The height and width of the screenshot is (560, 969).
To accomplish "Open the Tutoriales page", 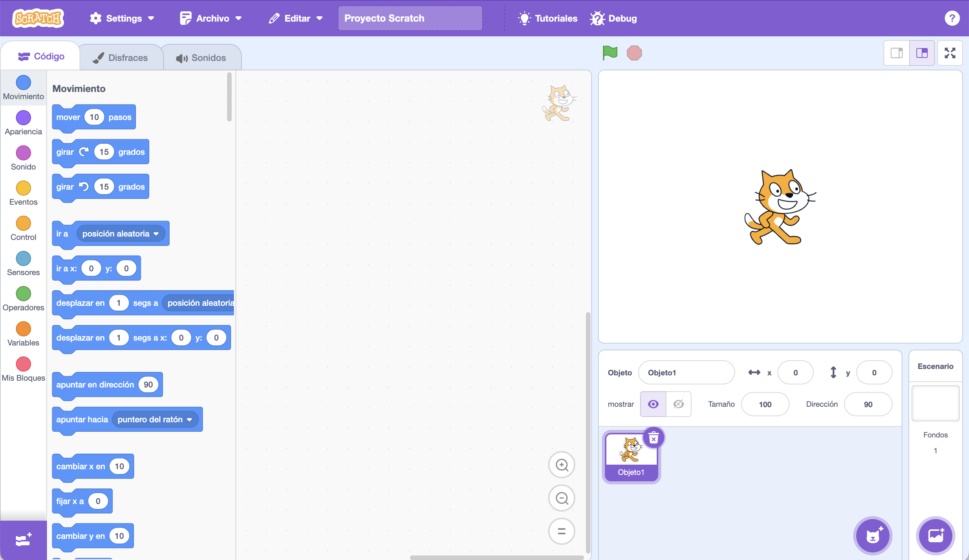I will tap(548, 18).
